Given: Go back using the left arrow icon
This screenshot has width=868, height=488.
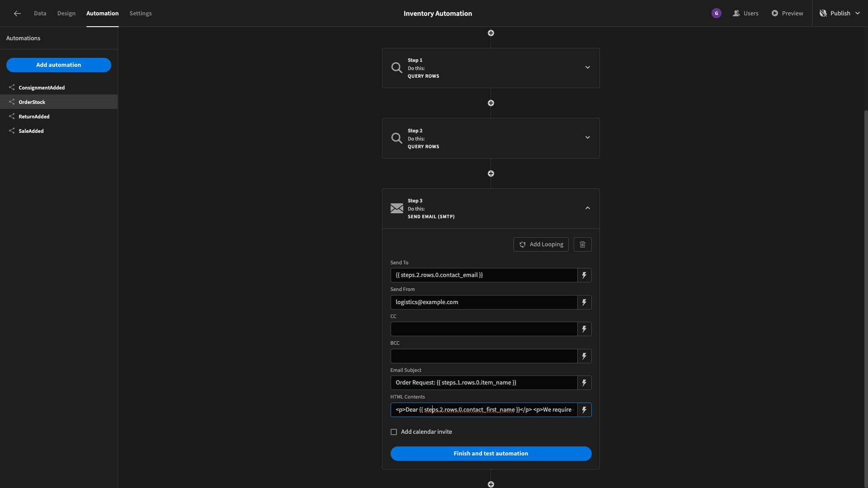Looking at the screenshot, I should 17,14.
